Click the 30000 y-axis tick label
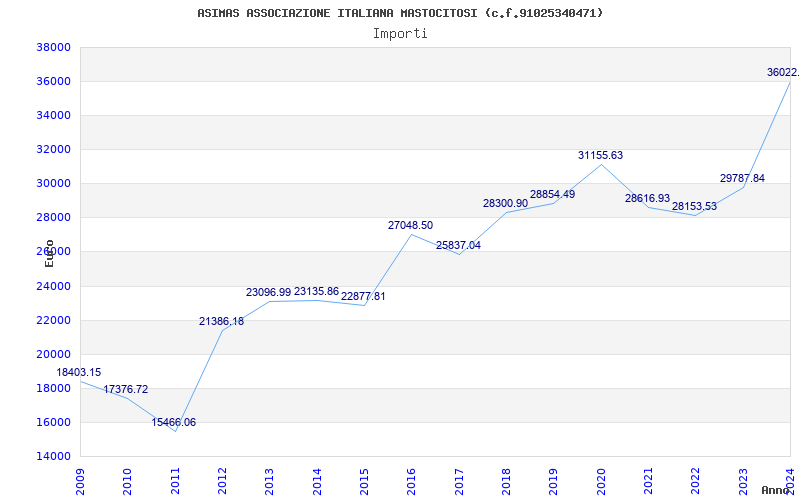The width and height of the screenshot is (800, 500). click(x=53, y=184)
